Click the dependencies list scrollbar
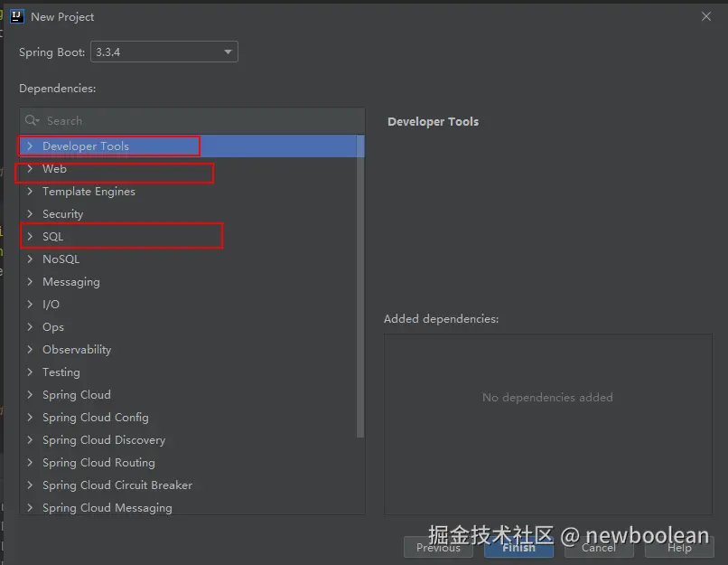This screenshot has height=565, width=728. click(360, 287)
